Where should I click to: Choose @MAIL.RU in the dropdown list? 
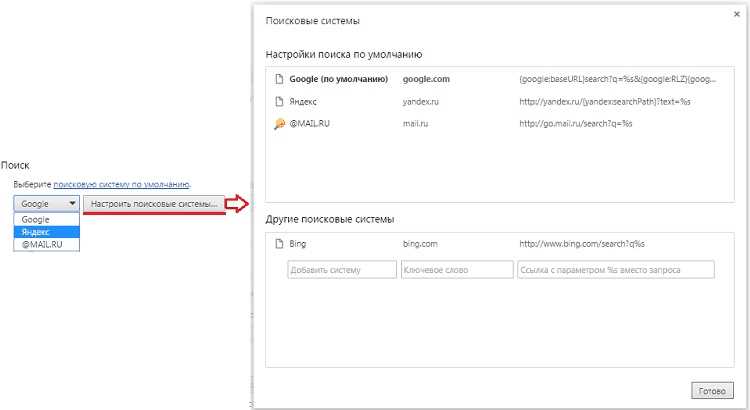(x=46, y=244)
